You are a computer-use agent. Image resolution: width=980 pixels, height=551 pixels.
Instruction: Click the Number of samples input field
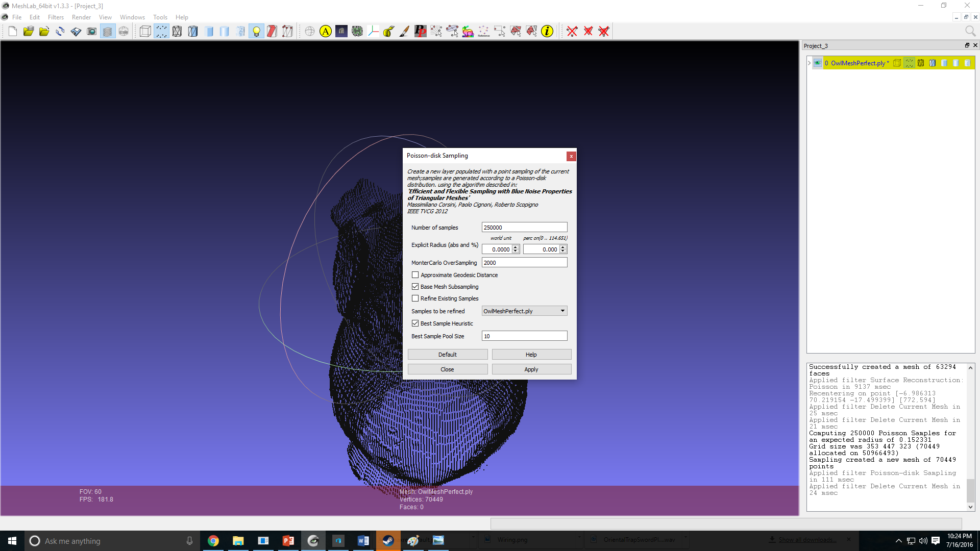[524, 228]
